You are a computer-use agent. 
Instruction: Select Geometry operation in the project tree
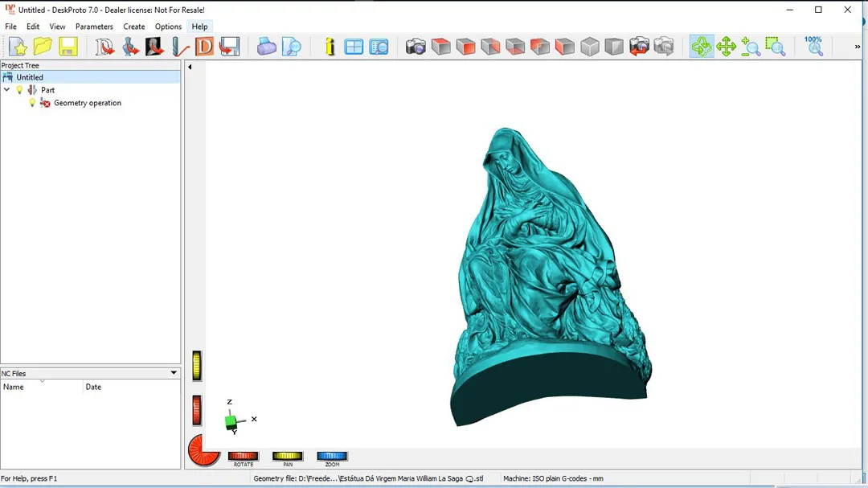[x=88, y=103]
